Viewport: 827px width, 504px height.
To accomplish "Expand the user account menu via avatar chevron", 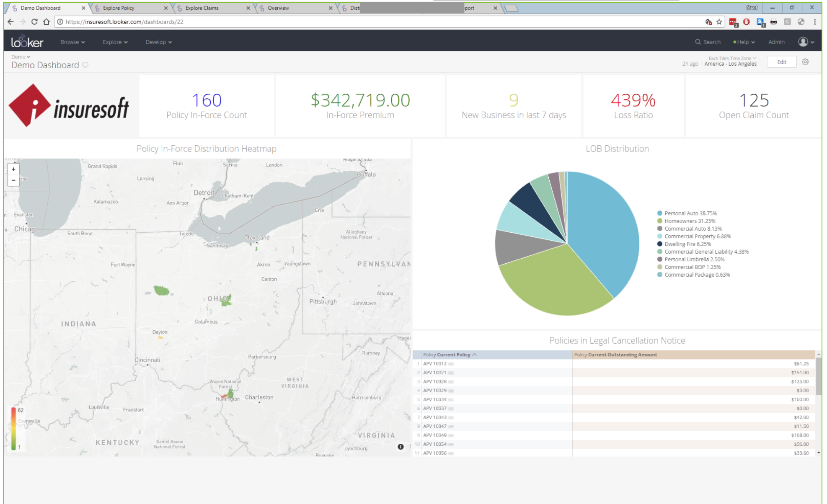I will pos(812,41).
